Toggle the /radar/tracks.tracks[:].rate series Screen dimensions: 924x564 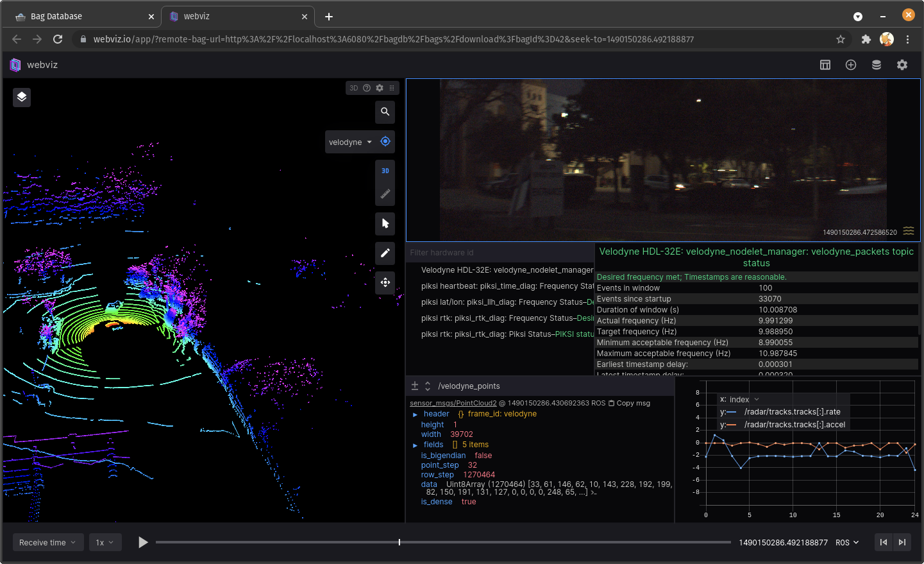pyautogui.click(x=792, y=412)
